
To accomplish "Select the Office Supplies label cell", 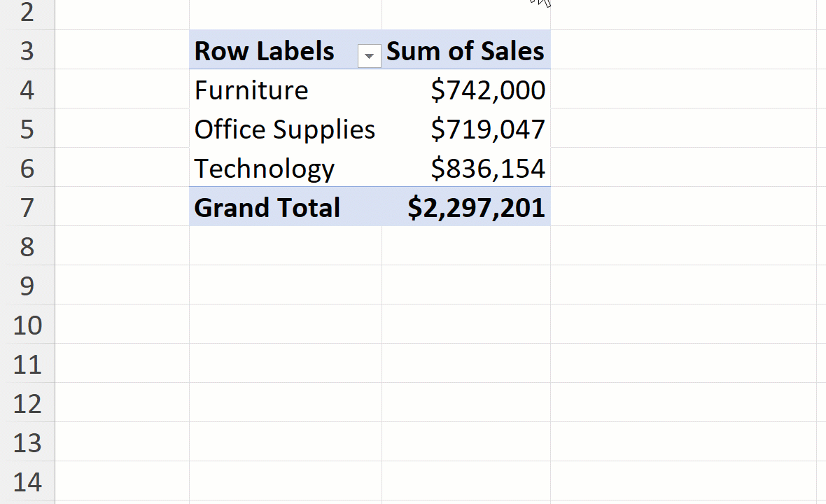I will point(284,129).
